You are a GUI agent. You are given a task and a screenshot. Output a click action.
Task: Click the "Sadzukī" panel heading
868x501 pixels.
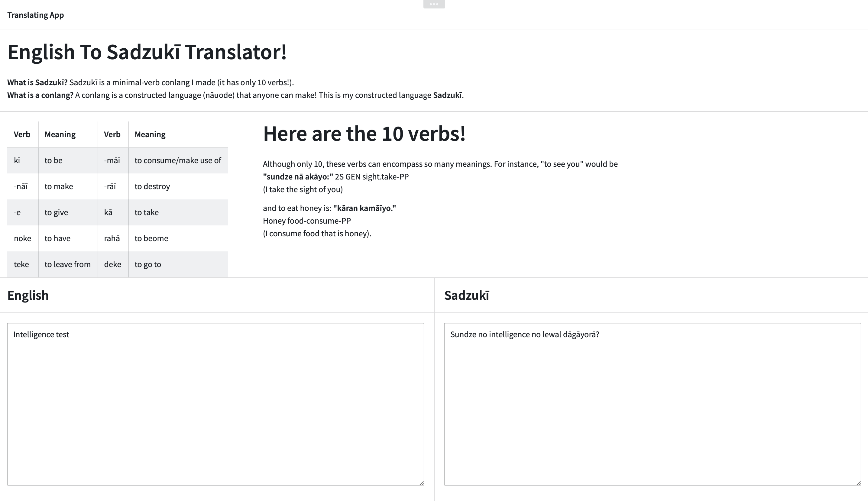(466, 296)
